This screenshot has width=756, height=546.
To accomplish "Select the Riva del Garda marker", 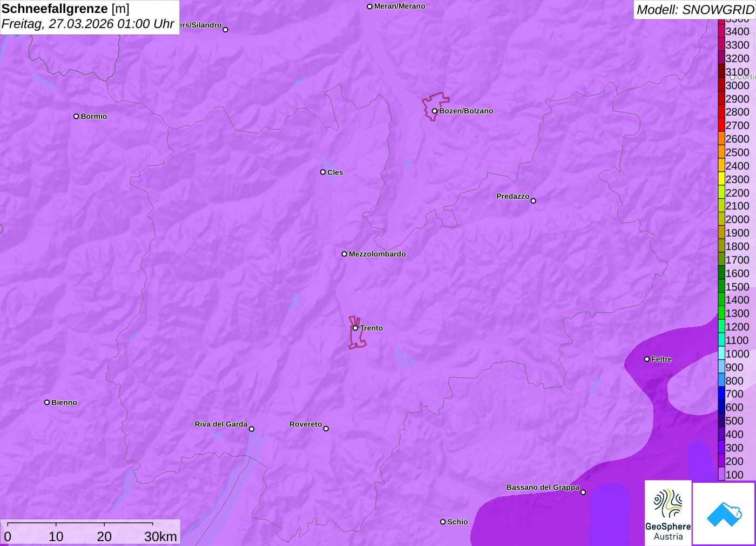I will point(252,429).
